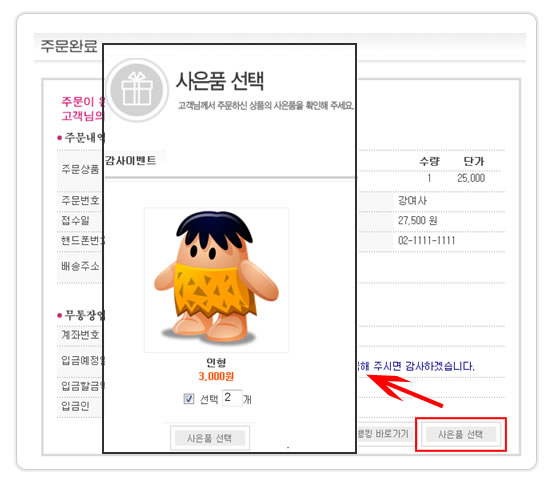
Task: Click the gift box icon in popup
Action: [137, 90]
